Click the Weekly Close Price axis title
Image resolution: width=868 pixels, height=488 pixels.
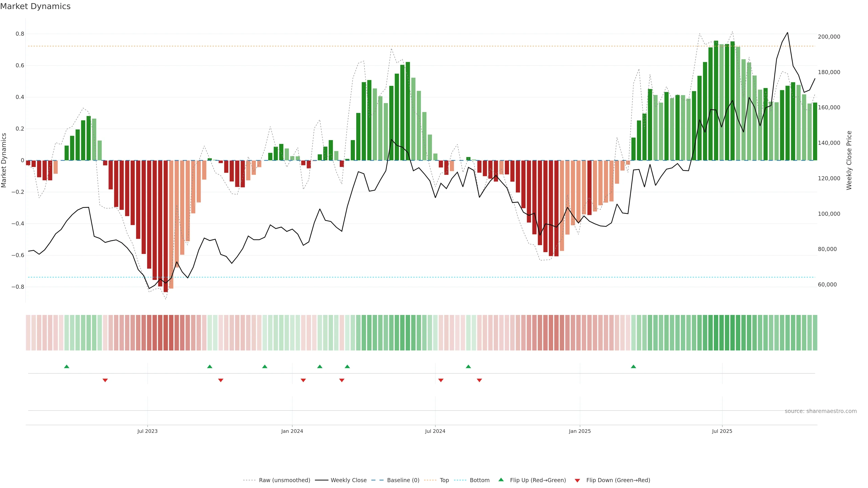(849, 160)
